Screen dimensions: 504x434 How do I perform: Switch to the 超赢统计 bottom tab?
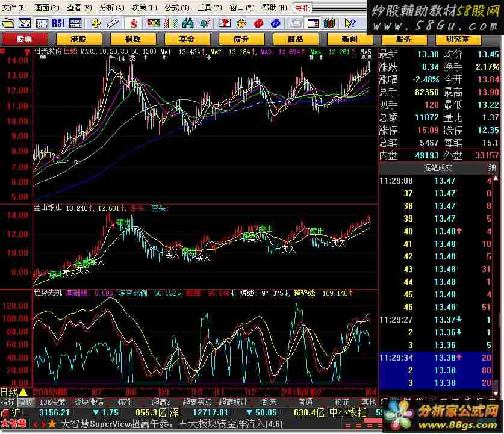click(x=232, y=401)
